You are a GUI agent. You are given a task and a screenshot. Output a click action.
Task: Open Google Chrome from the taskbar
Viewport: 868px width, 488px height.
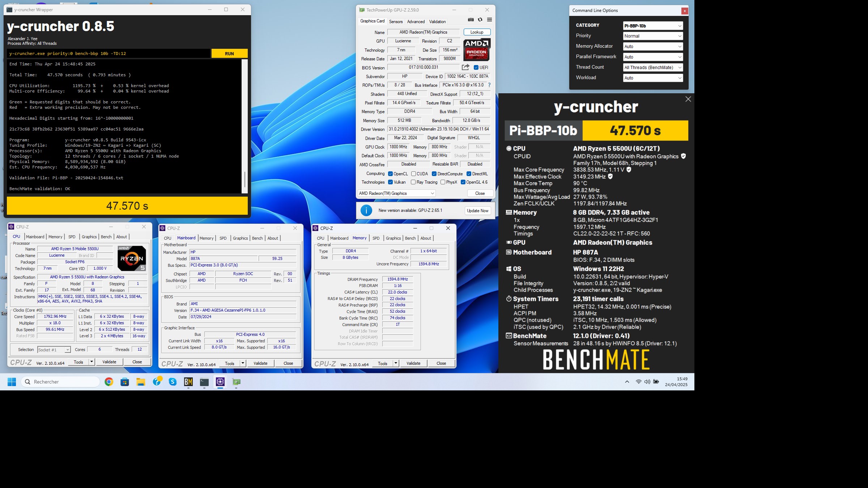pyautogui.click(x=109, y=382)
